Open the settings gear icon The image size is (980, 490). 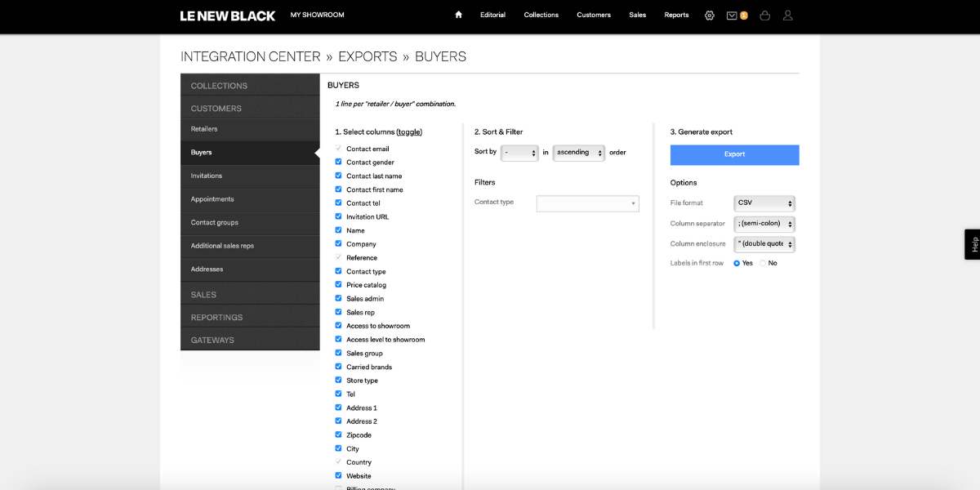click(x=709, y=15)
